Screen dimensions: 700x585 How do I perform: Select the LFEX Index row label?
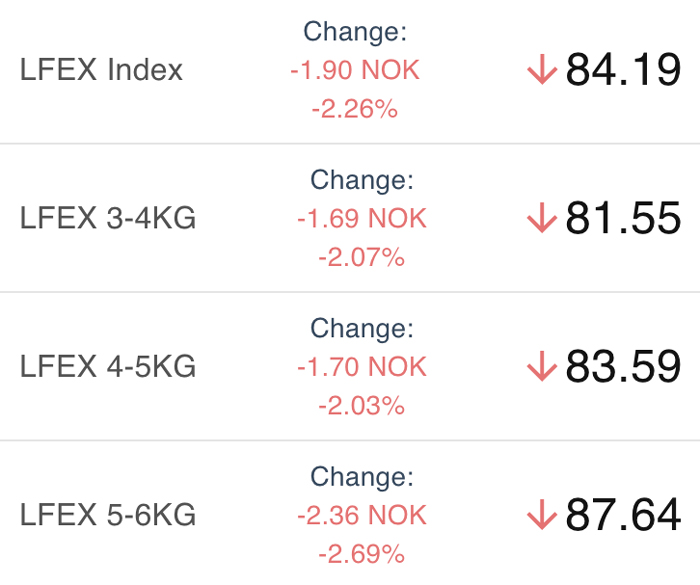click(x=101, y=70)
